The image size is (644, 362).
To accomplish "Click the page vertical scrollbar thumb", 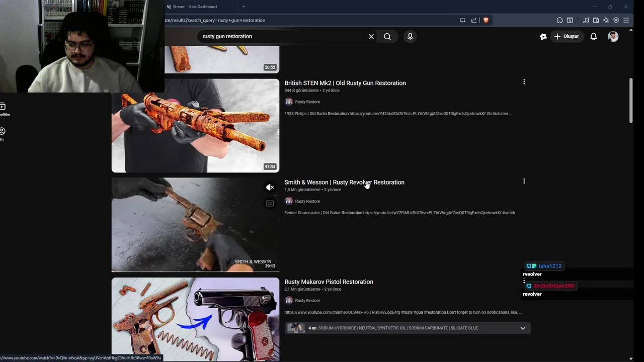I will click(x=631, y=100).
